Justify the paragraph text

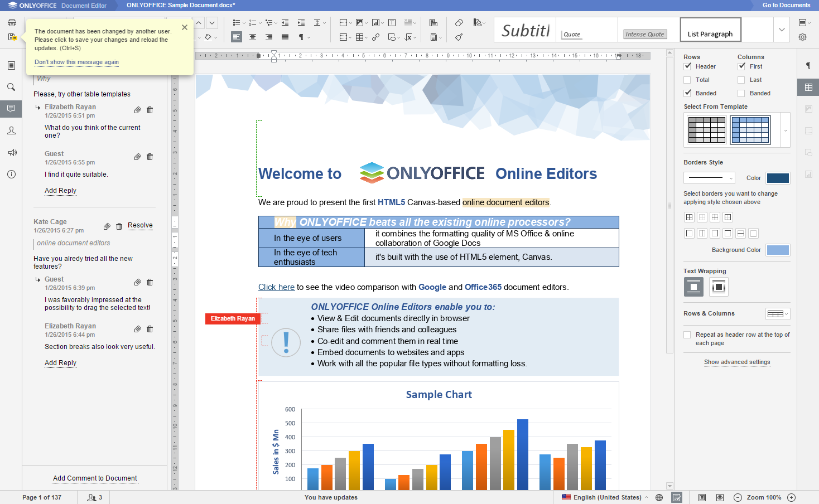285,37
